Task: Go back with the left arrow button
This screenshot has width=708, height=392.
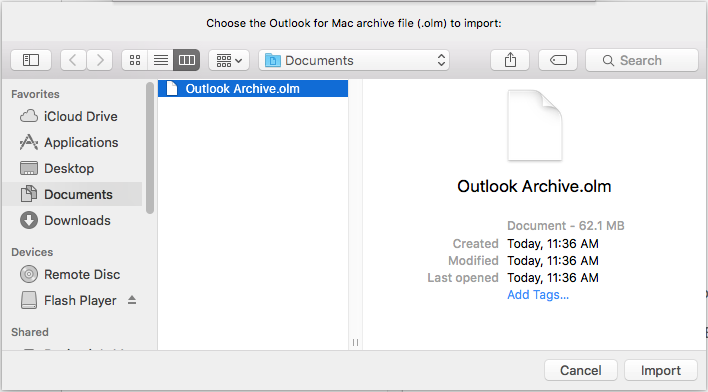Action: pyautogui.click(x=73, y=60)
